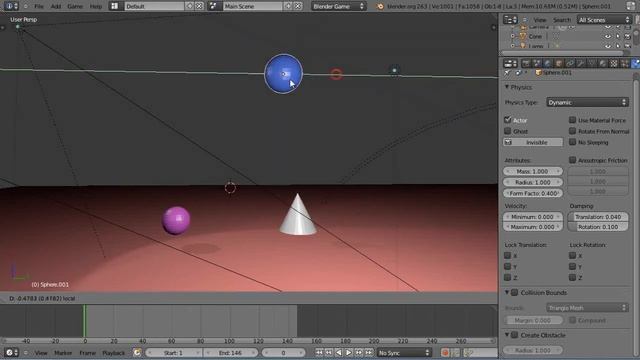Click the Blender logo icon in info header
Viewport: 640px width, 360px height.
click(380, 6)
